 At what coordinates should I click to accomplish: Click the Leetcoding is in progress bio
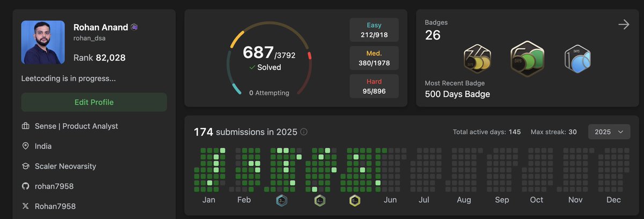[x=69, y=79]
